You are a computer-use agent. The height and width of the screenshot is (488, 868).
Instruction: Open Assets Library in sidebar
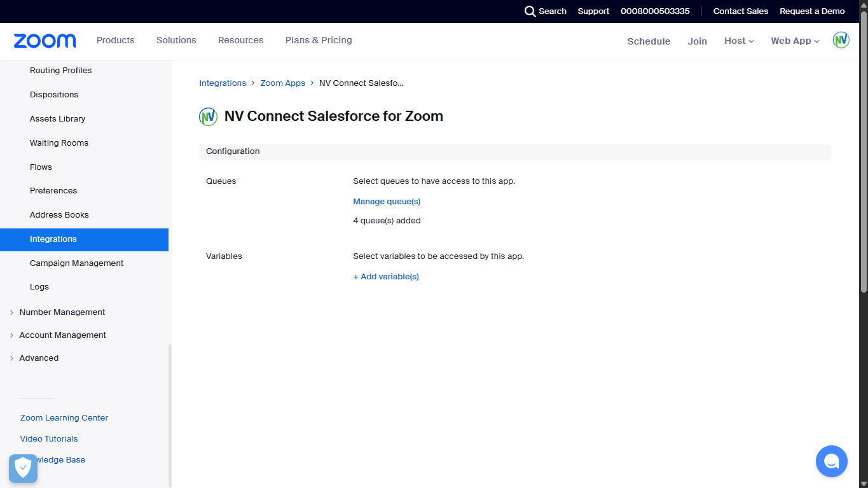click(x=57, y=119)
